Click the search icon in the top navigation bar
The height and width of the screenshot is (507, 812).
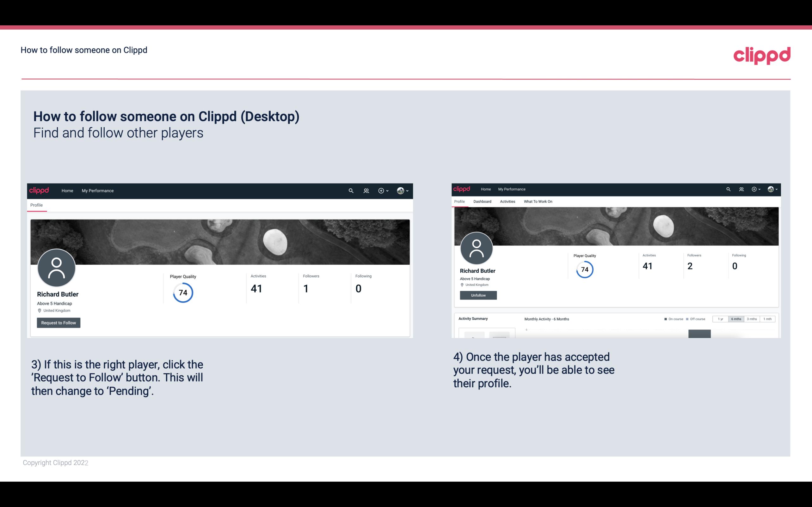351,190
